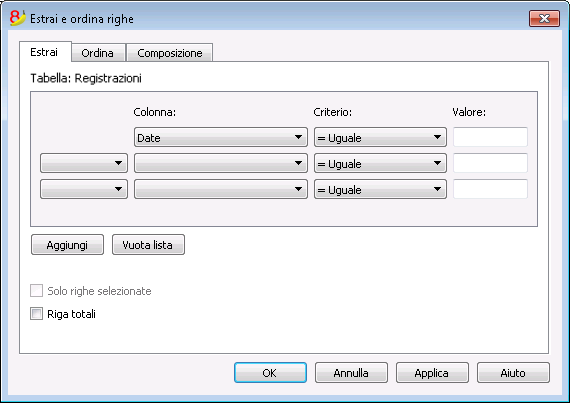
Task: Open second row Colonna dropdown
Action: coord(221,163)
